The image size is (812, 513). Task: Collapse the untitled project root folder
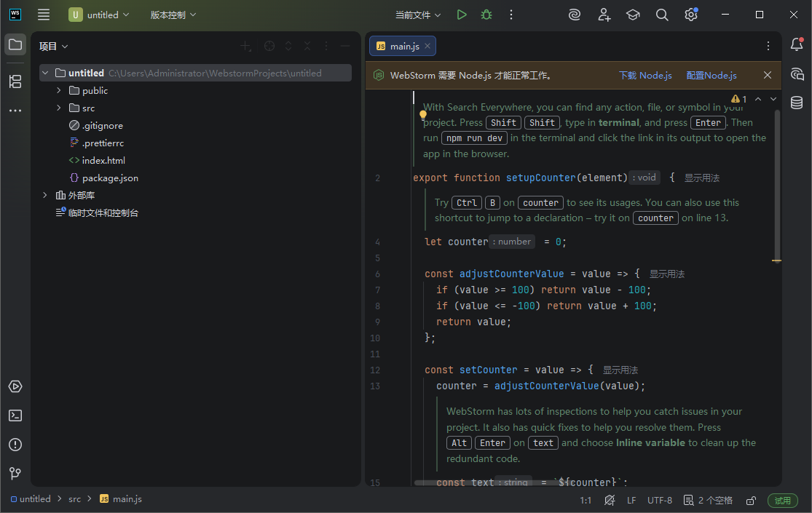click(45, 72)
